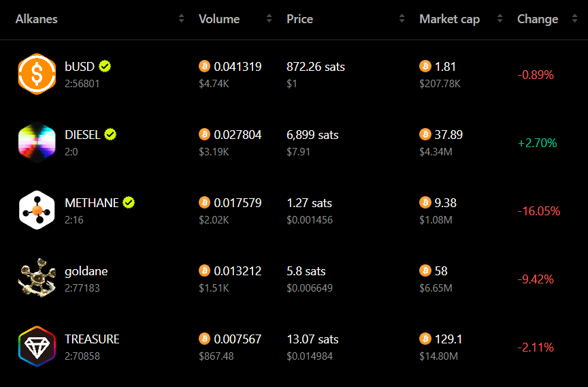Click the price 13.07 sats

[x=312, y=339]
